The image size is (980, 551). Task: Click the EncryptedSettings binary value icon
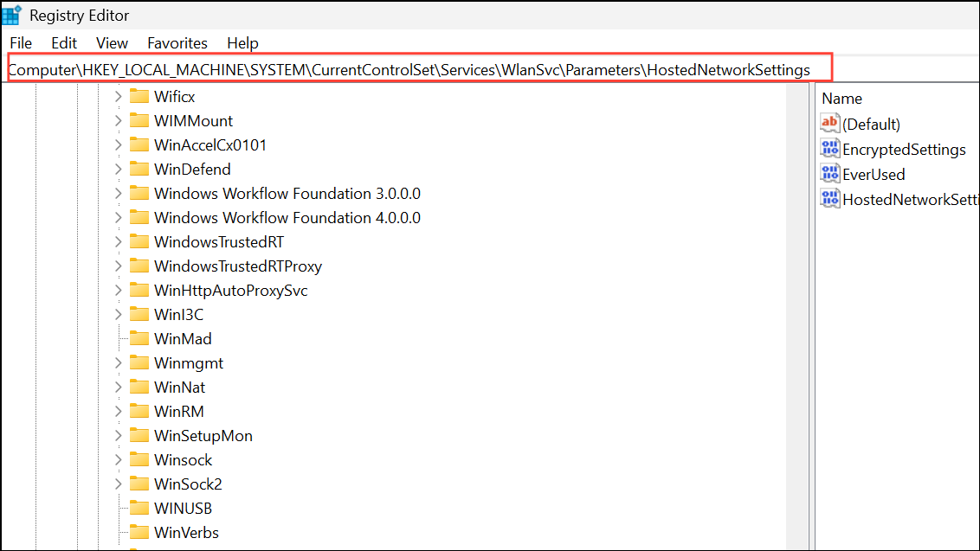pos(830,148)
